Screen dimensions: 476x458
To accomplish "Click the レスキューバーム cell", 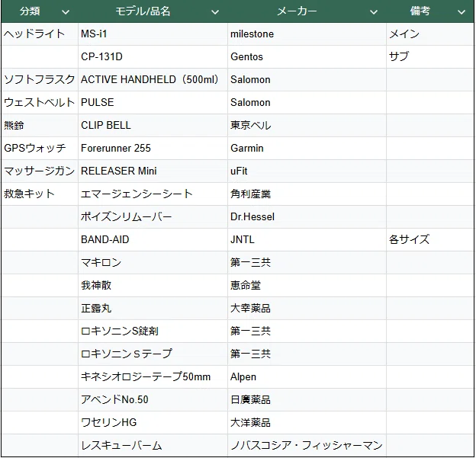I will (153, 445).
